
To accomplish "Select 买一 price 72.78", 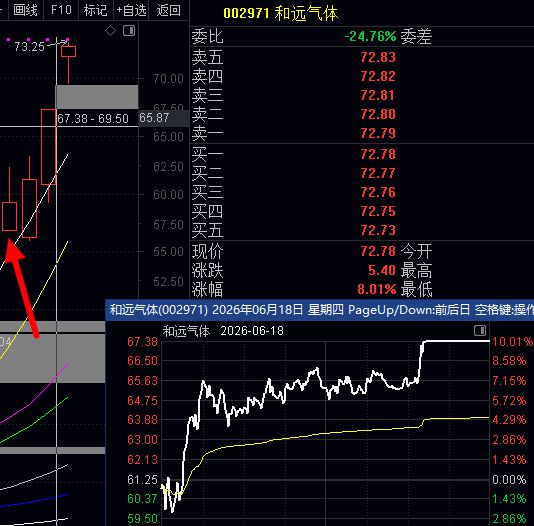I will click(378, 154).
